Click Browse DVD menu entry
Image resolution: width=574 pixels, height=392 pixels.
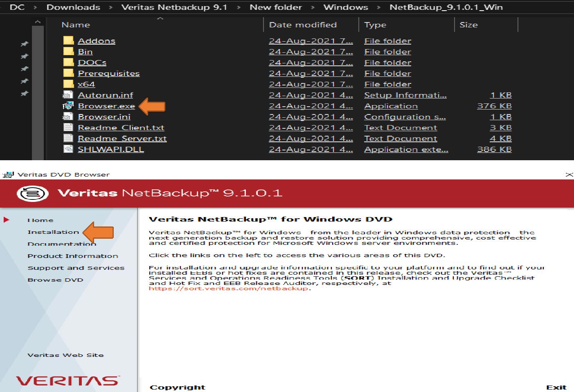point(55,280)
